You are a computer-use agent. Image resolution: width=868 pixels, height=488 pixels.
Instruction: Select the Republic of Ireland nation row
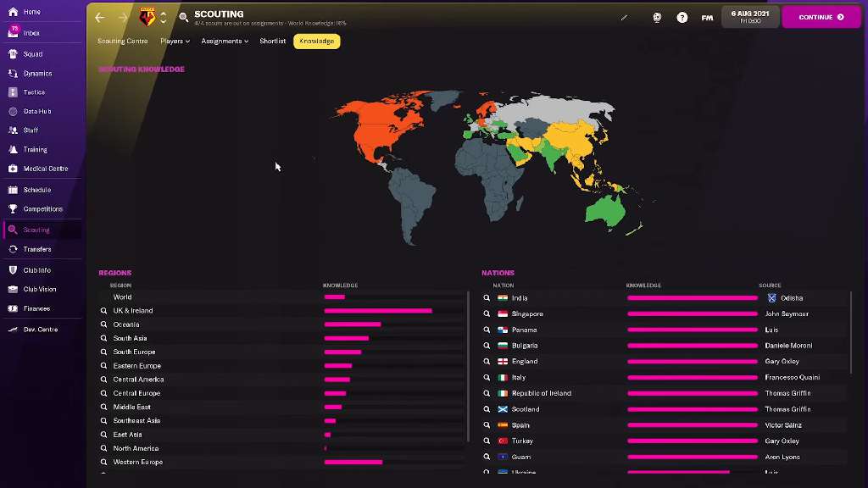pos(541,393)
